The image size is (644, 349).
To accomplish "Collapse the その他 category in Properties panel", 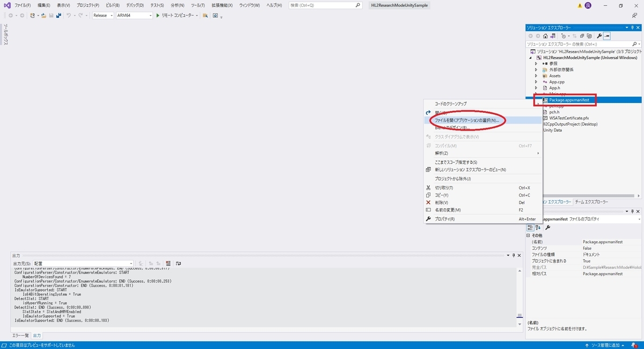I will (x=529, y=235).
